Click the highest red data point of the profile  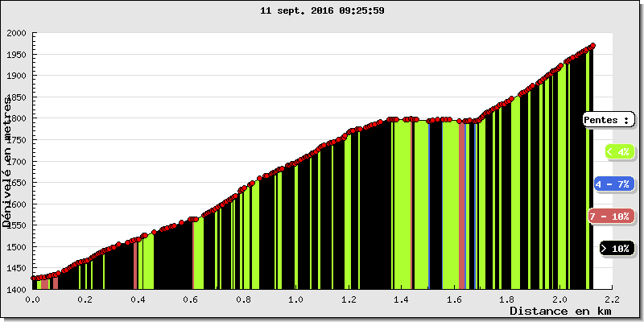[x=592, y=46]
